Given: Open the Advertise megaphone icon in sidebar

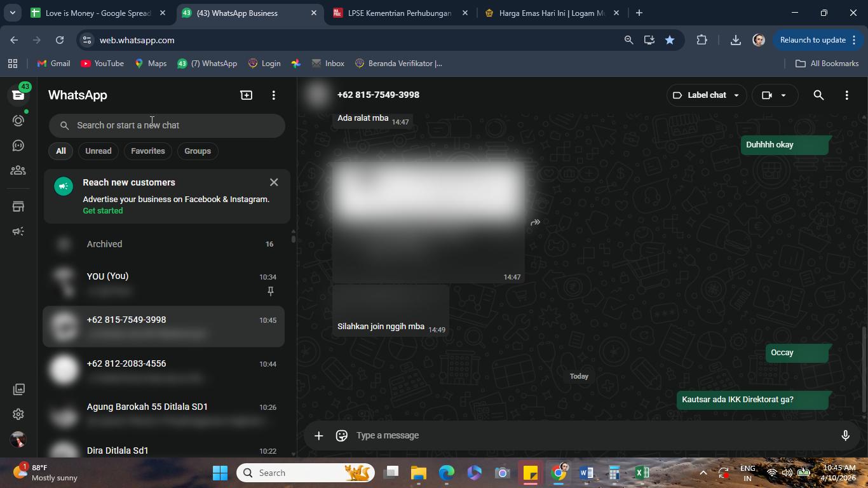Looking at the screenshot, I should [x=18, y=231].
